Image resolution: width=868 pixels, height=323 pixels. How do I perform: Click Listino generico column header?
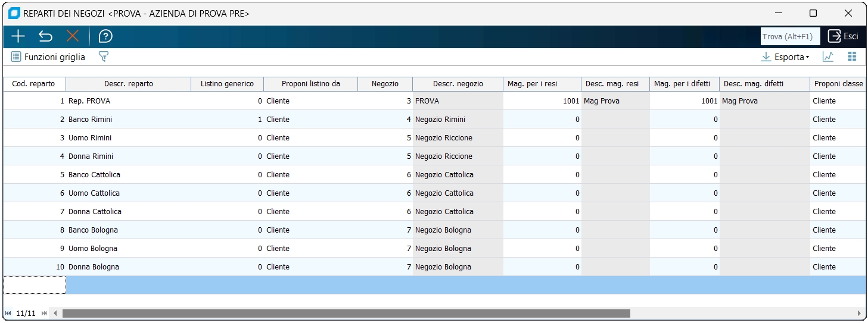tap(227, 84)
